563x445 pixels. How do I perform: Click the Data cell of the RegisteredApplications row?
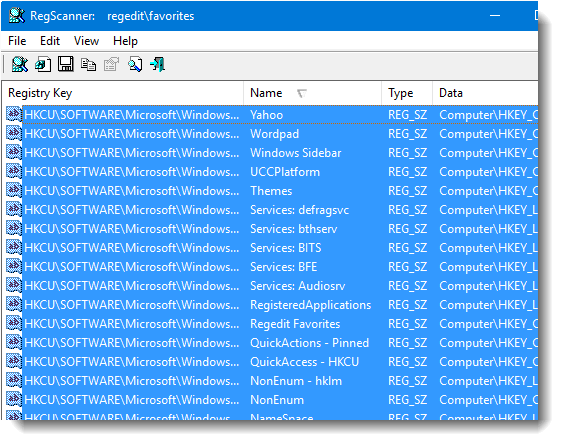tap(488, 305)
